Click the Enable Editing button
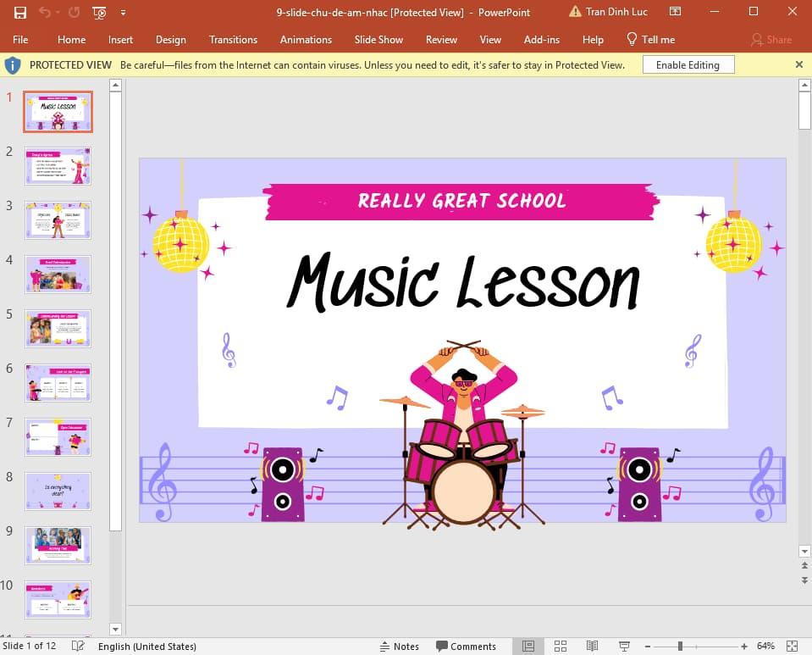The width and height of the screenshot is (812, 655). pyautogui.click(x=688, y=65)
